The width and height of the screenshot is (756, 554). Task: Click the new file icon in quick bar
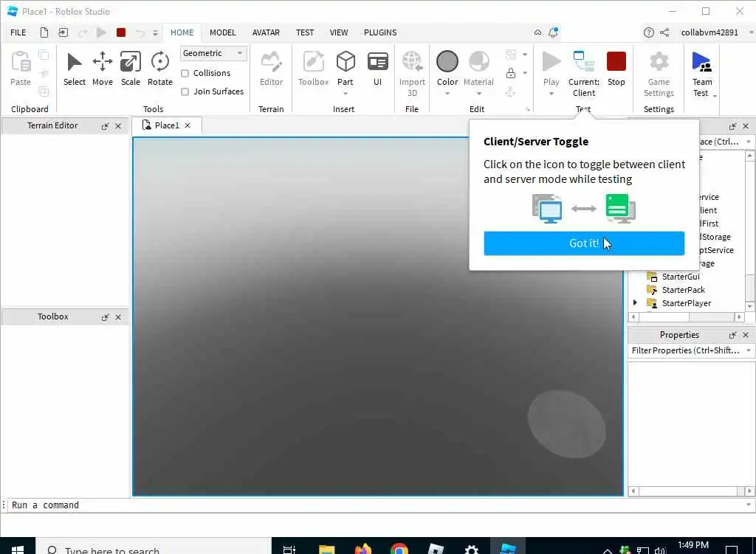coord(44,32)
